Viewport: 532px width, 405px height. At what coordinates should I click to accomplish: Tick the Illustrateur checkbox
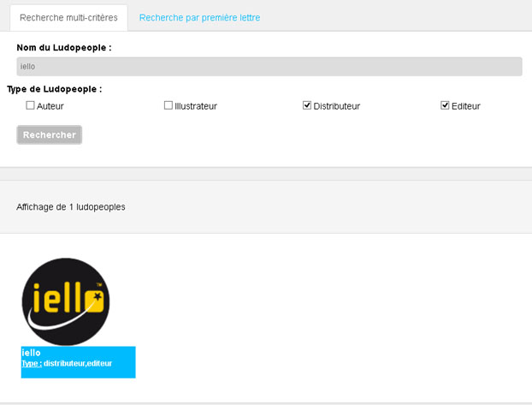[x=168, y=105]
